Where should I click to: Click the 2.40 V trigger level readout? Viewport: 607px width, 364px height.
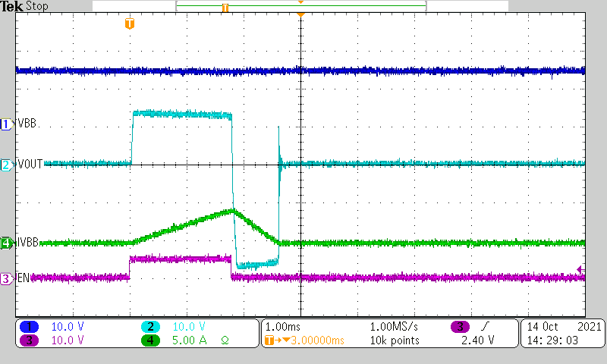click(x=478, y=340)
